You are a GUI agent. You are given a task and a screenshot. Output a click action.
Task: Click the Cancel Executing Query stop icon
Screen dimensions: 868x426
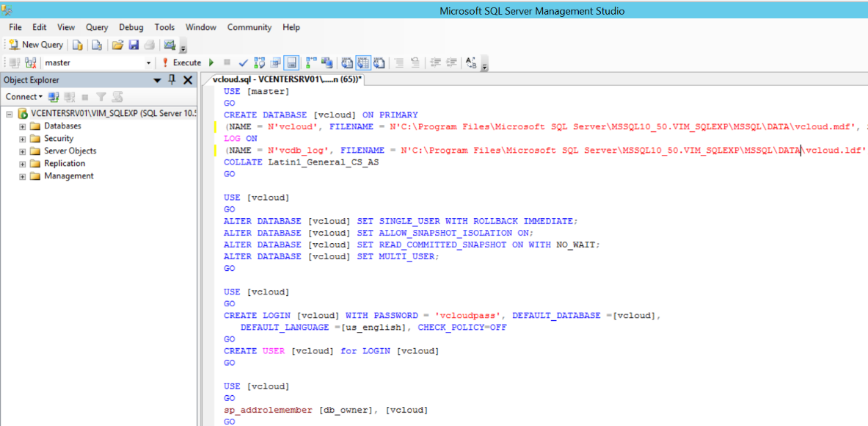(x=227, y=62)
